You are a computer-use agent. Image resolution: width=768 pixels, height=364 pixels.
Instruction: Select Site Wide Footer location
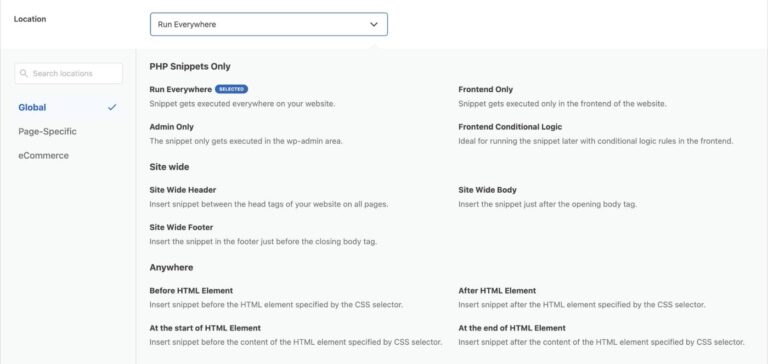point(181,227)
